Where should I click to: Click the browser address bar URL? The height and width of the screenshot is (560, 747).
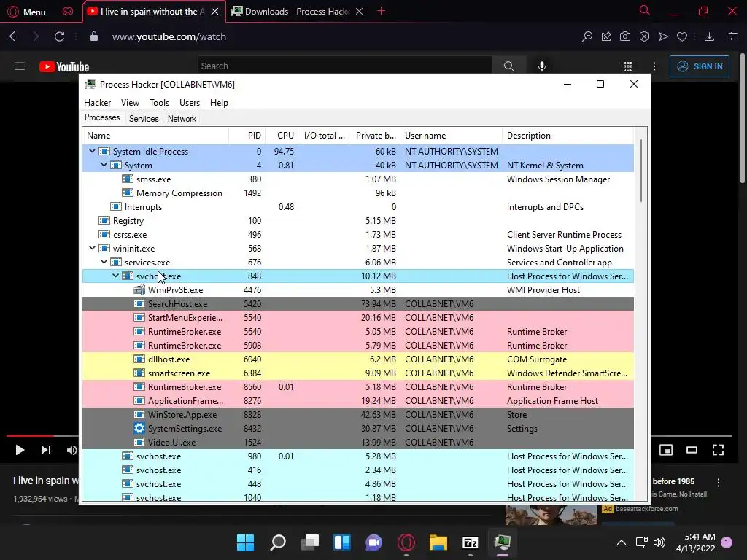[x=169, y=36]
